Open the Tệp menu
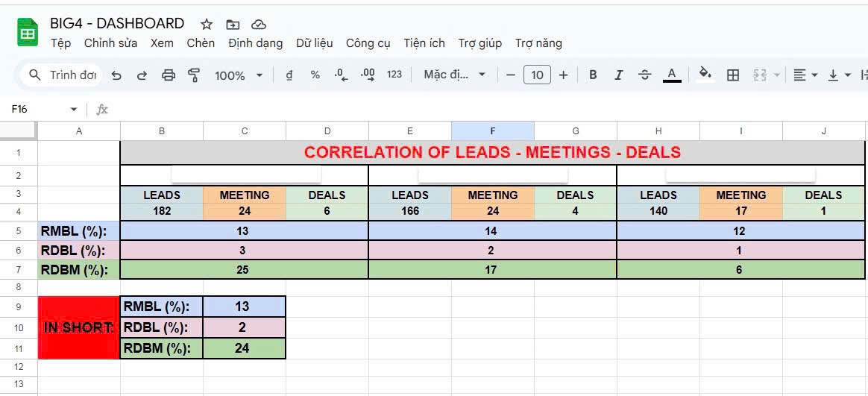Image resolution: width=868 pixels, height=396 pixels. click(60, 43)
